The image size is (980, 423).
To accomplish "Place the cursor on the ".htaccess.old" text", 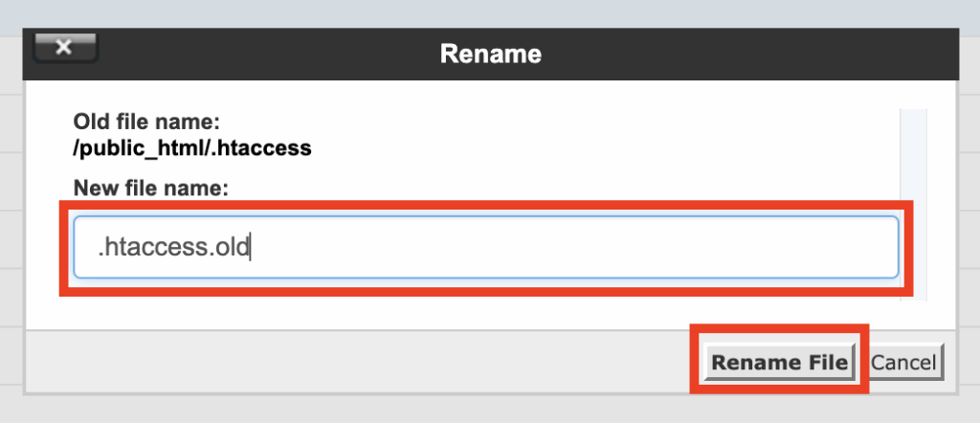I will click(x=173, y=248).
